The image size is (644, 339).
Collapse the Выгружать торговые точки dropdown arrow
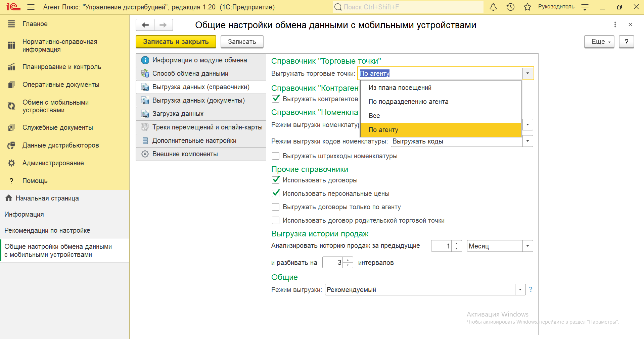528,73
